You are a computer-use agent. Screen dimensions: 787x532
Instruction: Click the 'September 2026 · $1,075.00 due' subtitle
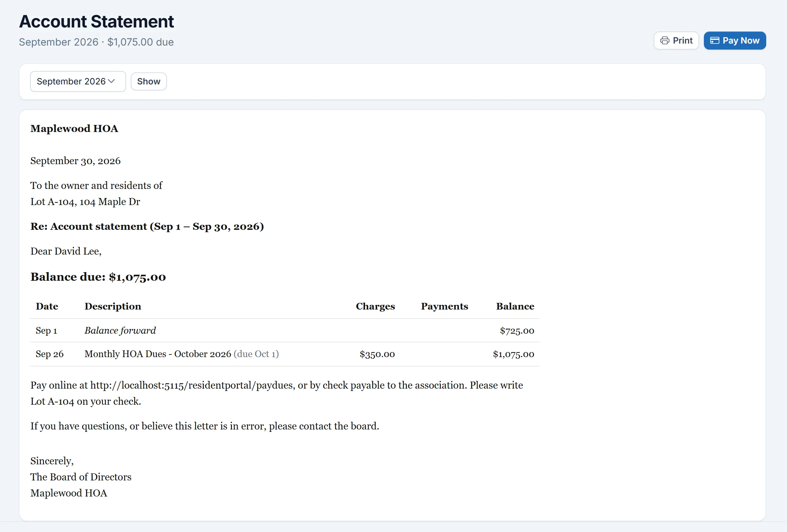click(x=97, y=42)
